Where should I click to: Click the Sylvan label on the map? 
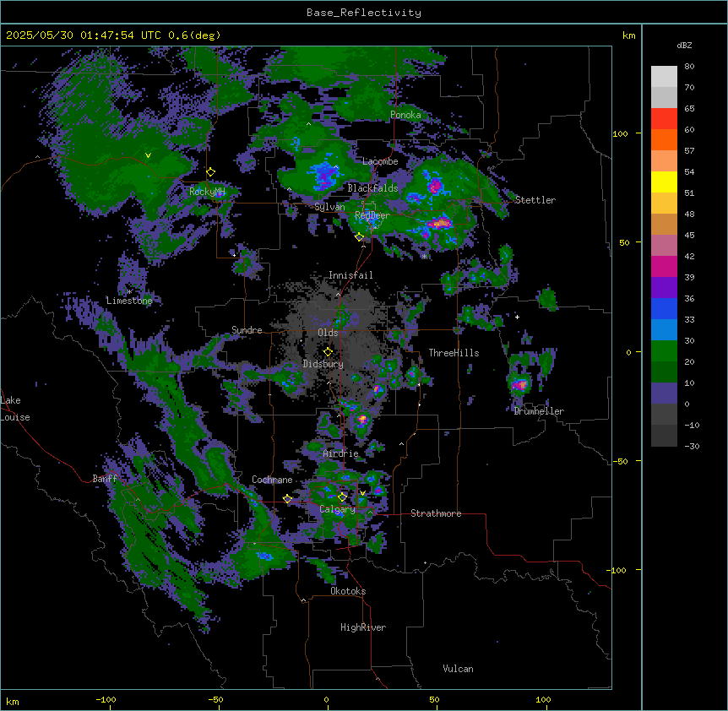[x=329, y=207]
